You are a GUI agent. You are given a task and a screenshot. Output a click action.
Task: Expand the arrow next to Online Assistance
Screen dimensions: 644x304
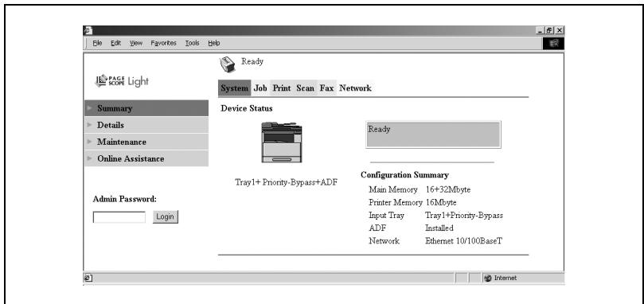[89, 158]
